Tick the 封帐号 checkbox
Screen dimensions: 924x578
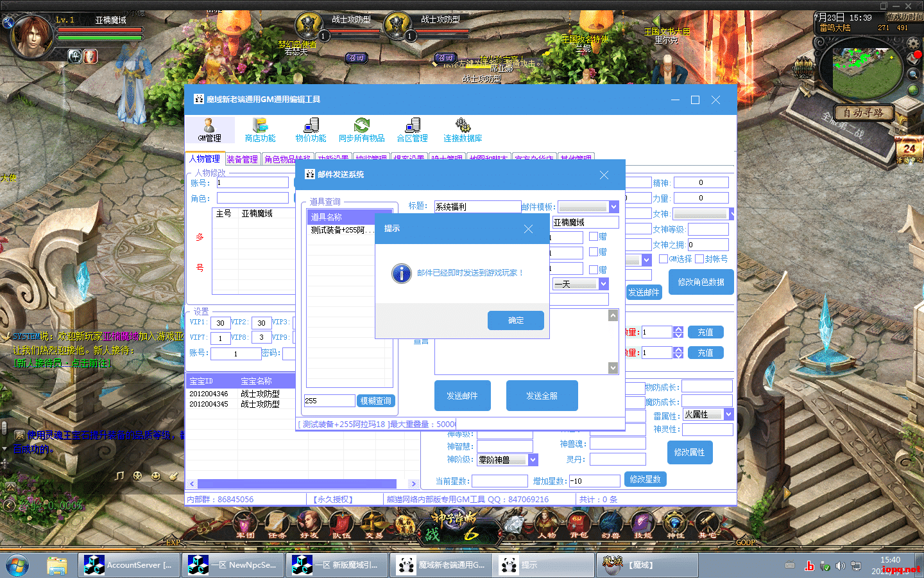point(699,259)
